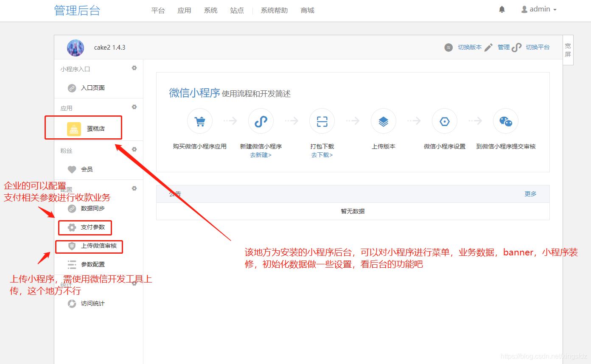Click the notification bell icon
This screenshot has height=364, width=591.
click(x=502, y=9)
